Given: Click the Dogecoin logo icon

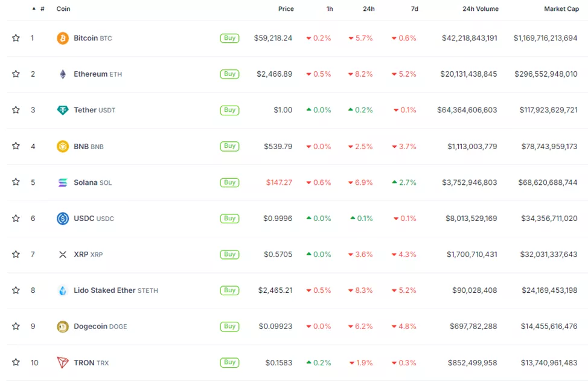Looking at the screenshot, I should coord(63,327).
